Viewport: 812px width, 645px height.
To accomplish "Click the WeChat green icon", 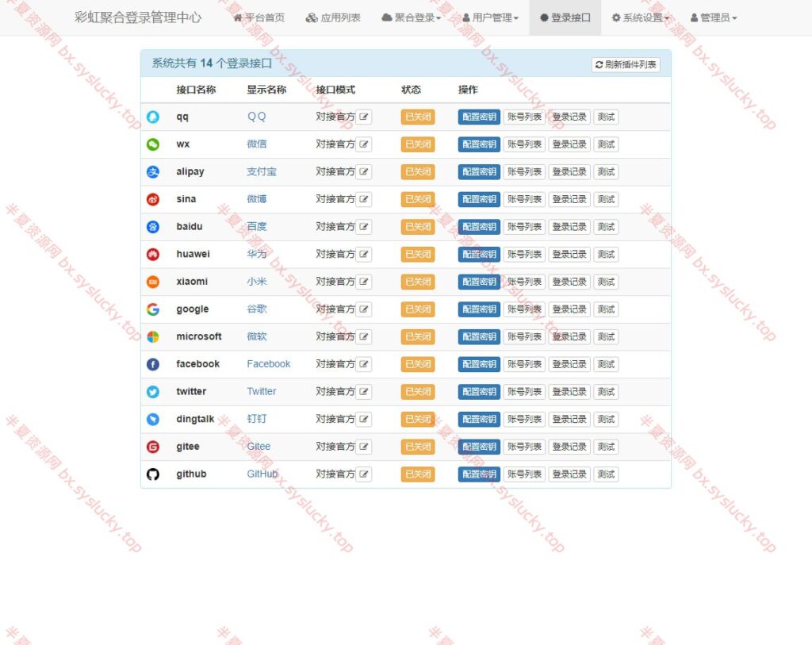I will (153, 144).
